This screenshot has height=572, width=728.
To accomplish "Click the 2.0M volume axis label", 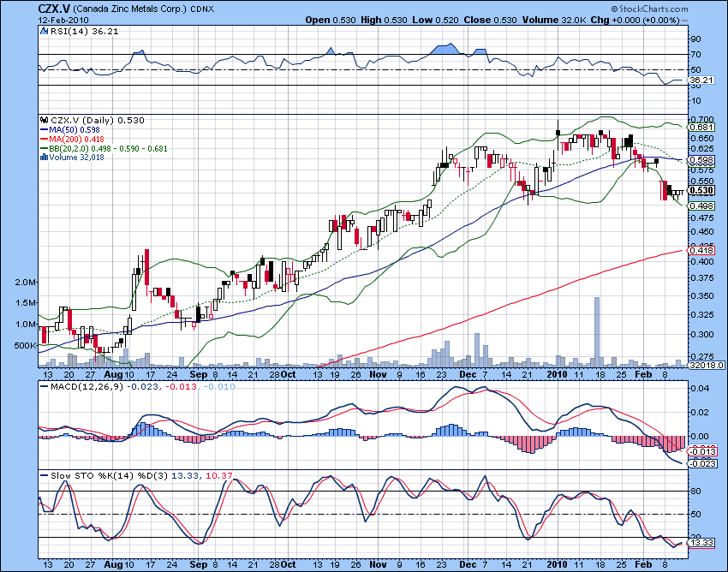I will pos(26,283).
